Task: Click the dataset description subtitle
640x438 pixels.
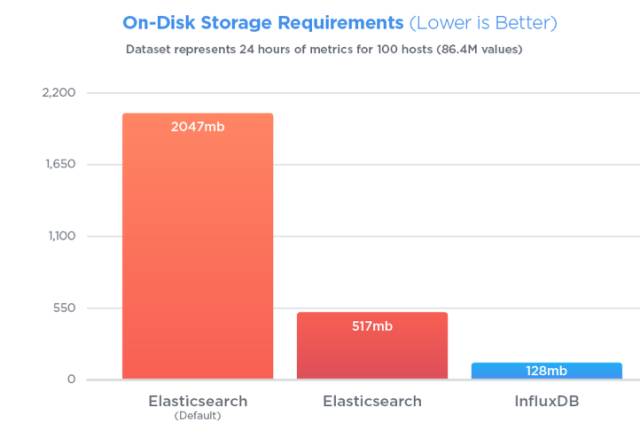Action: (324, 49)
